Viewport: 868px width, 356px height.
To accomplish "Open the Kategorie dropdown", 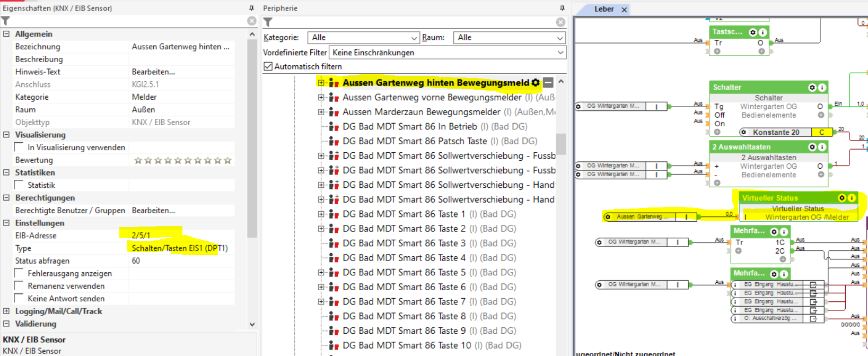I will tap(363, 38).
